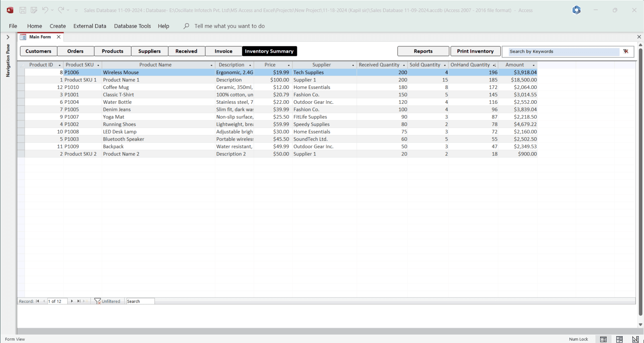Click the Orders button
Viewport: 644px width, 343px height.
pos(76,51)
